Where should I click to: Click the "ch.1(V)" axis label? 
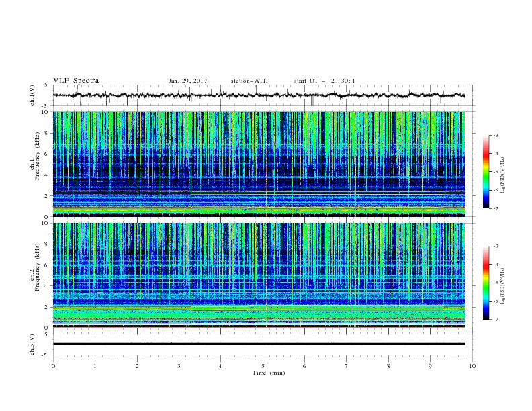32,95
